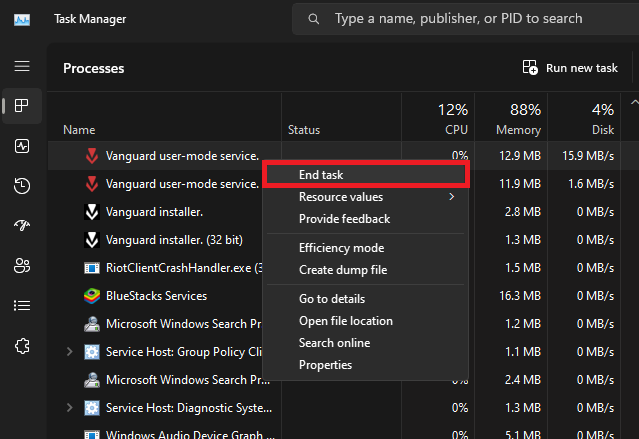Sort by the Disk column header
The height and width of the screenshot is (439, 639).
point(584,117)
